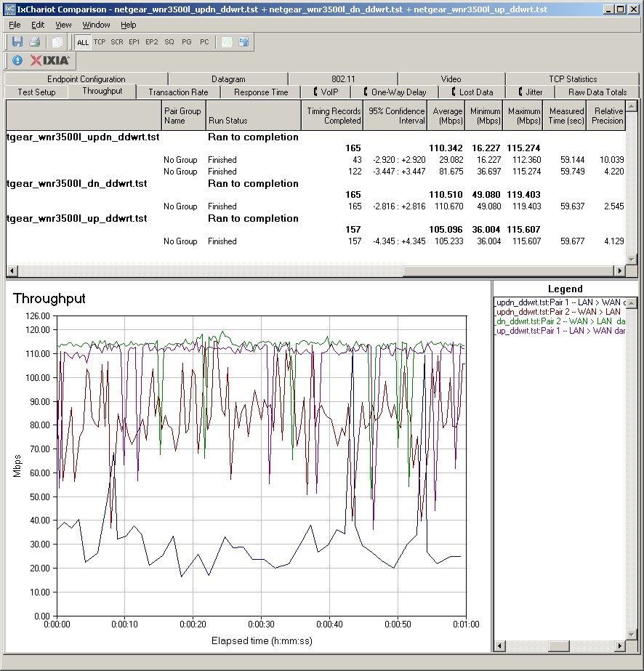The height and width of the screenshot is (671, 644).
Task: Select the ALL filter button
Action: tap(83, 42)
